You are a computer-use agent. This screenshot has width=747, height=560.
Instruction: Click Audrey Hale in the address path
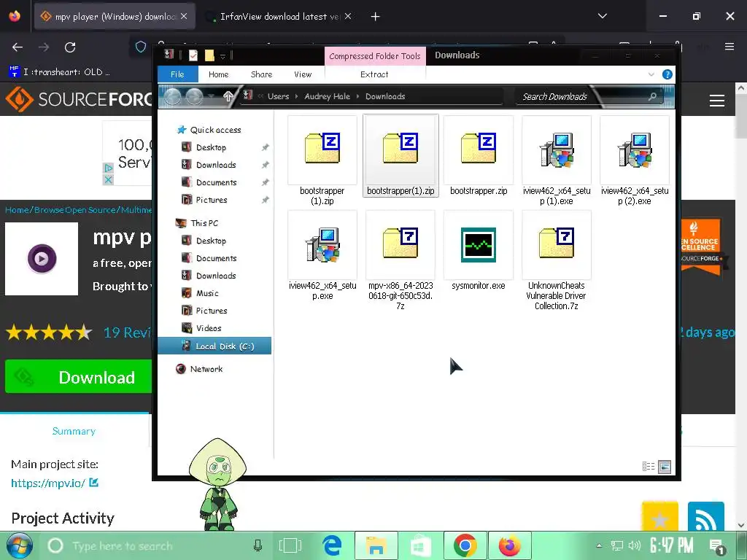(x=327, y=96)
